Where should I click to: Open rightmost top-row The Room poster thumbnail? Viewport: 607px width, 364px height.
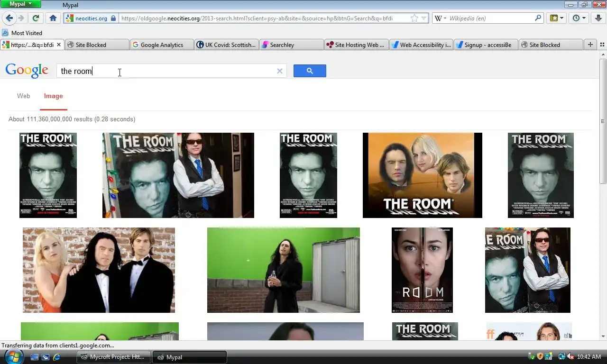(x=541, y=175)
